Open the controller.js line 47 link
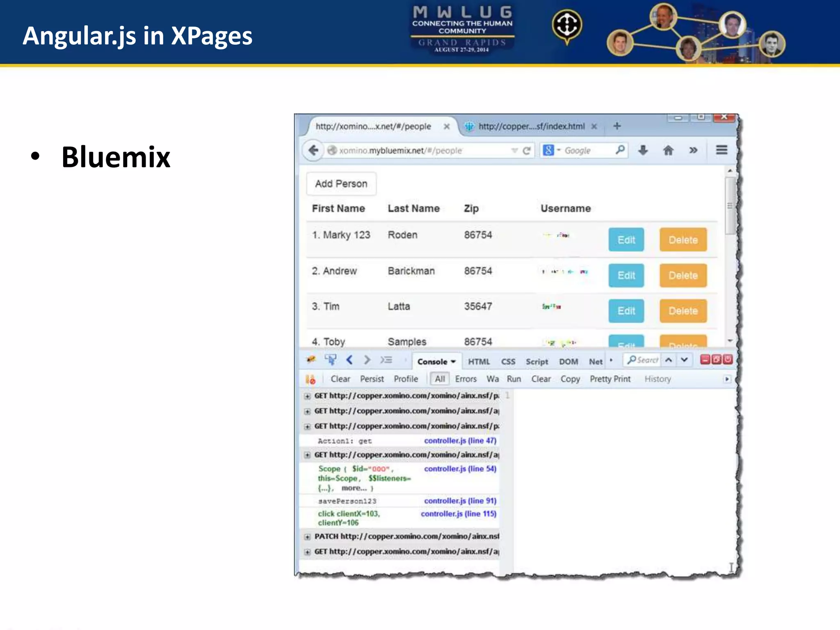Image resolution: width=840 pixels, height=630 pixels. (460, 441)
